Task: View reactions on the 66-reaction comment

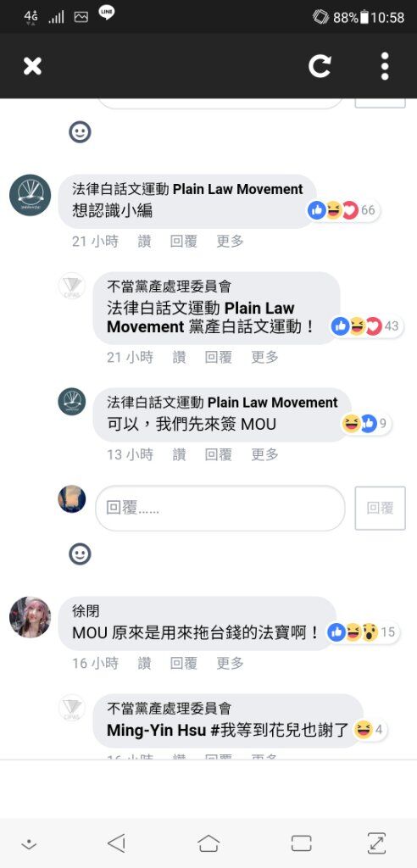Action: pos(343,210)
